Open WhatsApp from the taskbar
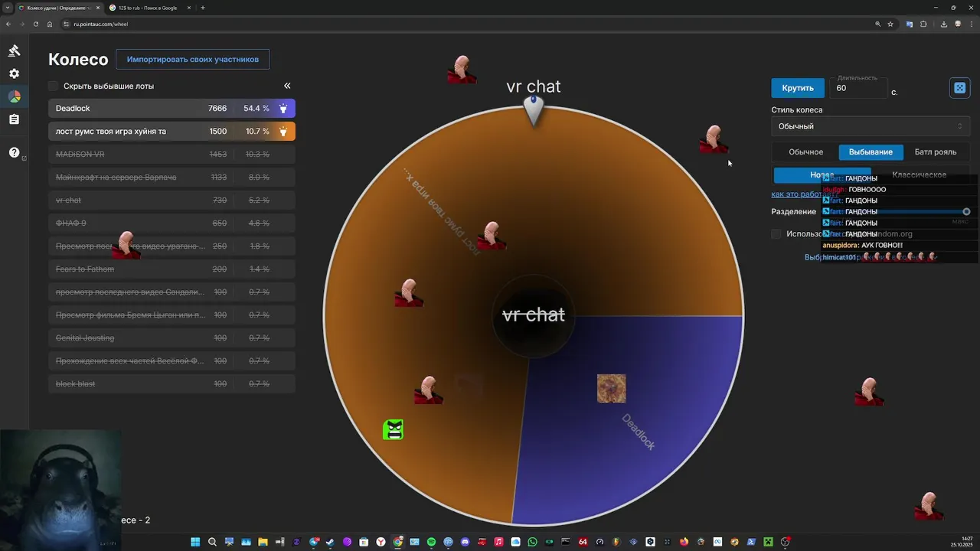The height and width of the screenshot is (551, 980). click(x=532, y=542)
